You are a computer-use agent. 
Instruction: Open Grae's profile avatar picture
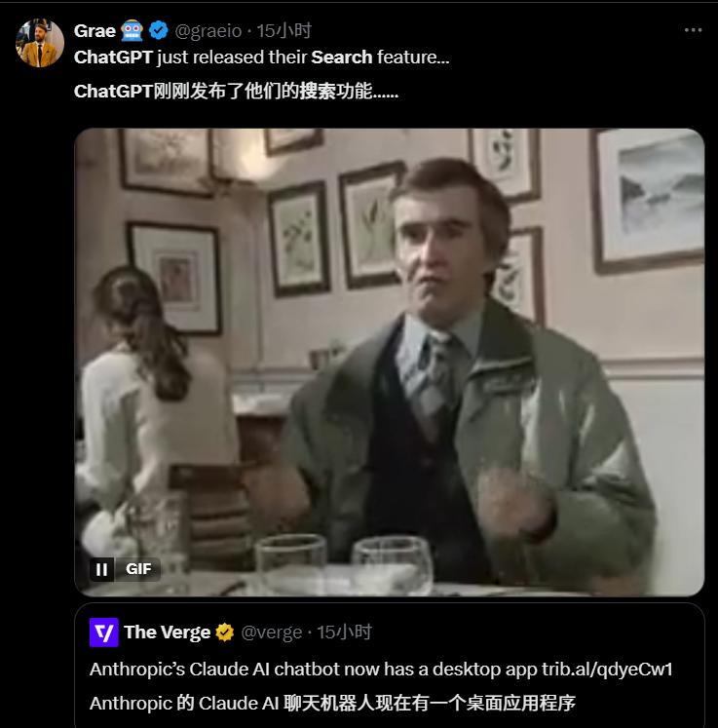[40, 43]
